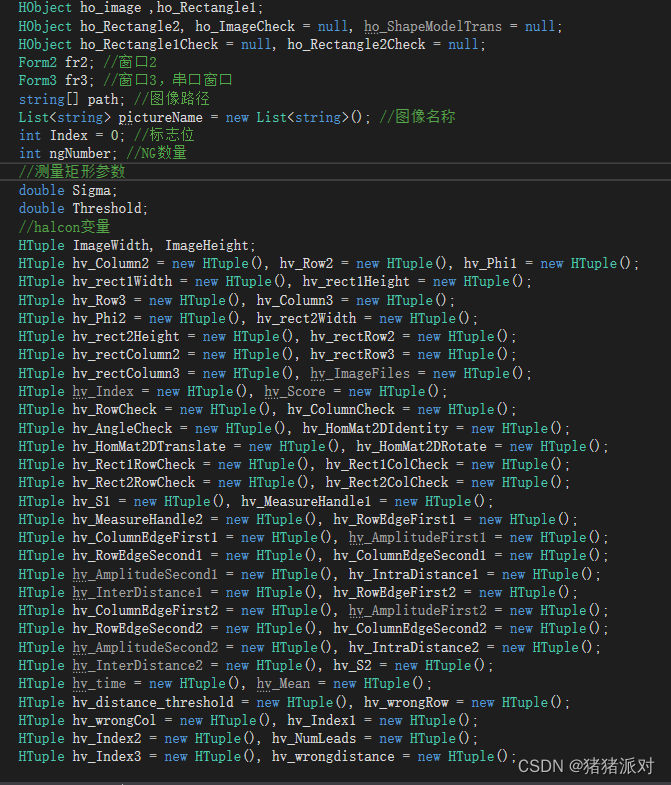Image resolution: width=671 pixels, height=785 pixels.
Task: Click the hv_ColumnCheck variable
Action: 341,410
